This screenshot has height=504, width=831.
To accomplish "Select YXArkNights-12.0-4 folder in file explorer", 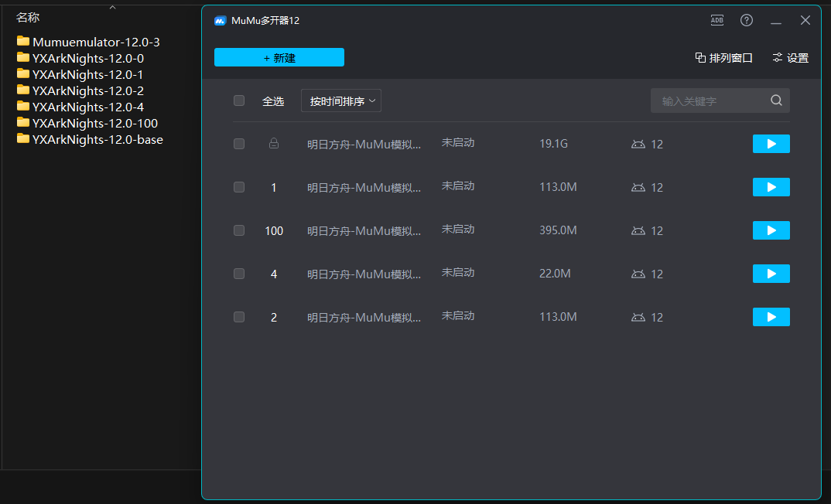I will 80,107.
